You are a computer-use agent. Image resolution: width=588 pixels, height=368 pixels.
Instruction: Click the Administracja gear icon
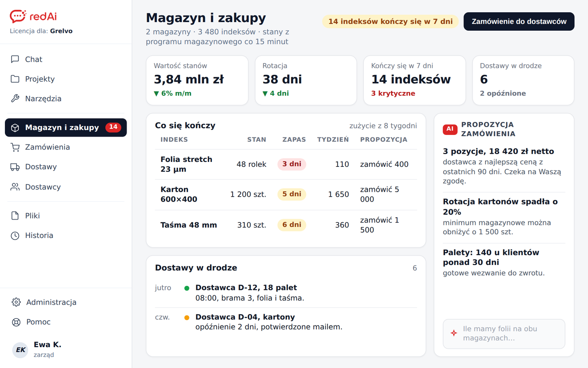point(16,302)
